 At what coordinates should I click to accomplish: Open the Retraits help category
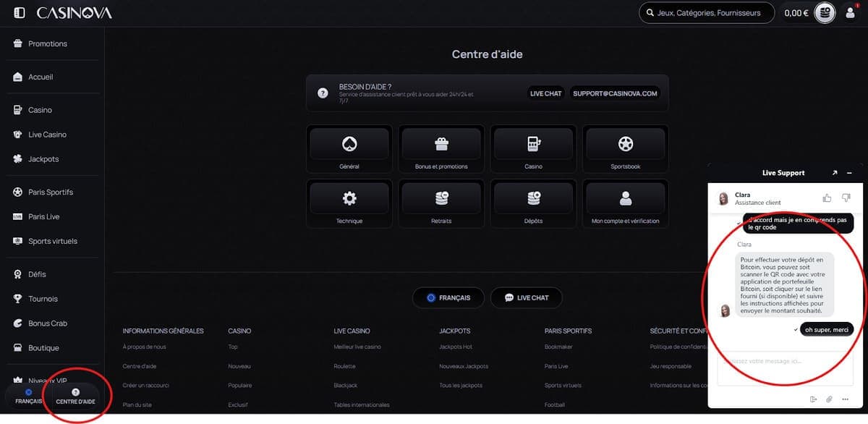(x=441, y=204)
